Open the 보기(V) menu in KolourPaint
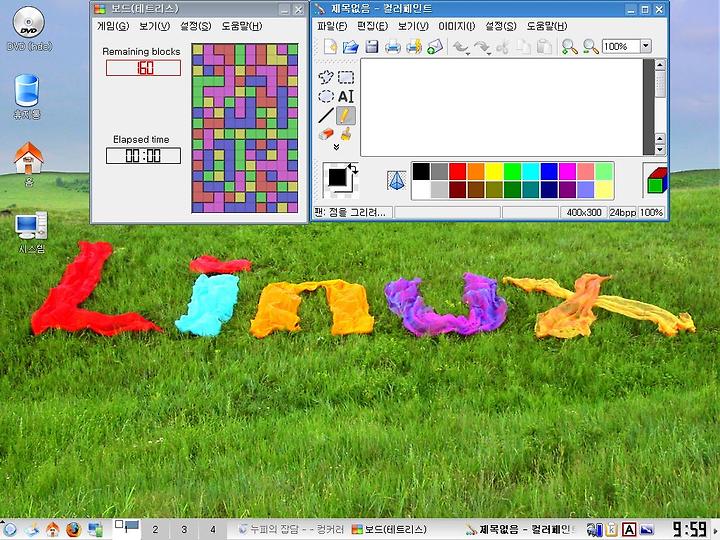 coord(413,26)
